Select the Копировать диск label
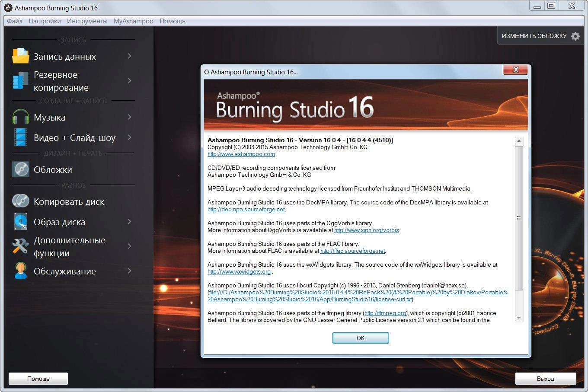Viewport: 588px width, 392px height. click(x=69, y=202)
